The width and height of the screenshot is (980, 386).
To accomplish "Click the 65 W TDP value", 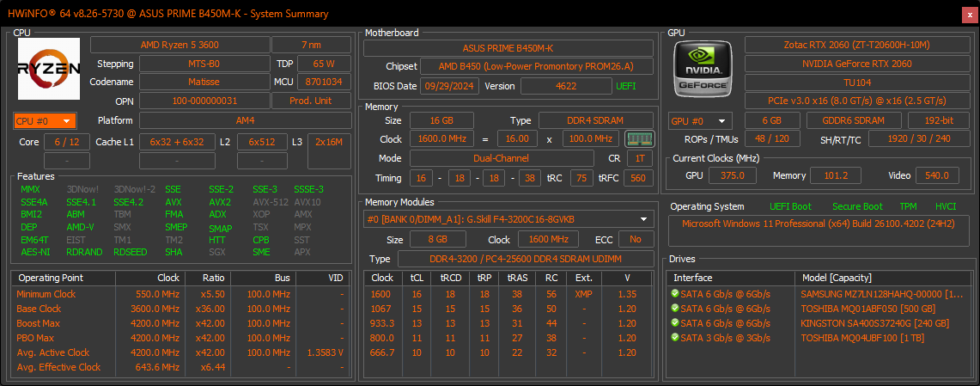I will pyautogui.click(x=324, y=64).
